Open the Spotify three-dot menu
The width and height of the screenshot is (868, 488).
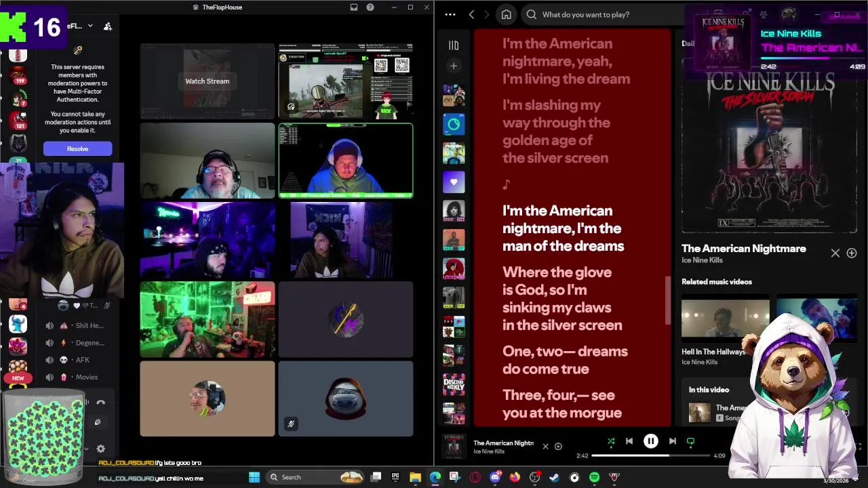pyautogui.click(x=450, y=14)
